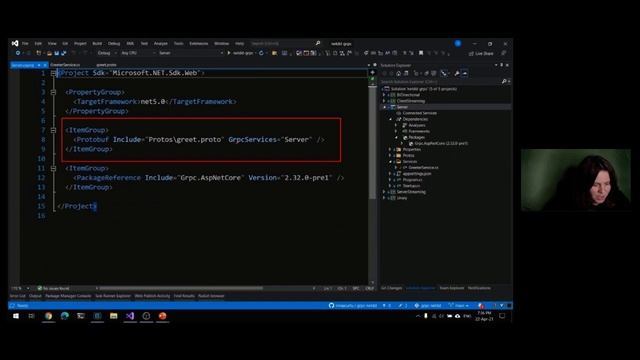Click the Open File toolbar icon
The width and height of the screenshot is (640, 360).
point(49,53)
